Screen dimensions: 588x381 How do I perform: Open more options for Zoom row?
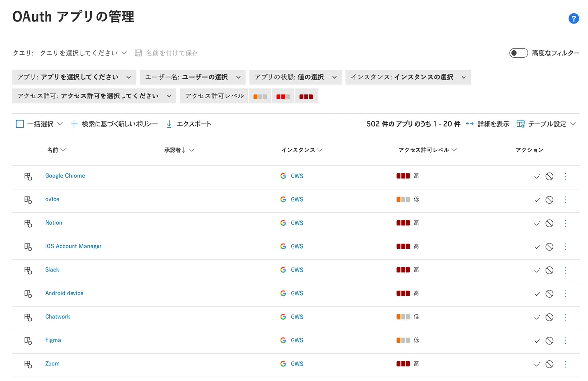tap(565, 364)
